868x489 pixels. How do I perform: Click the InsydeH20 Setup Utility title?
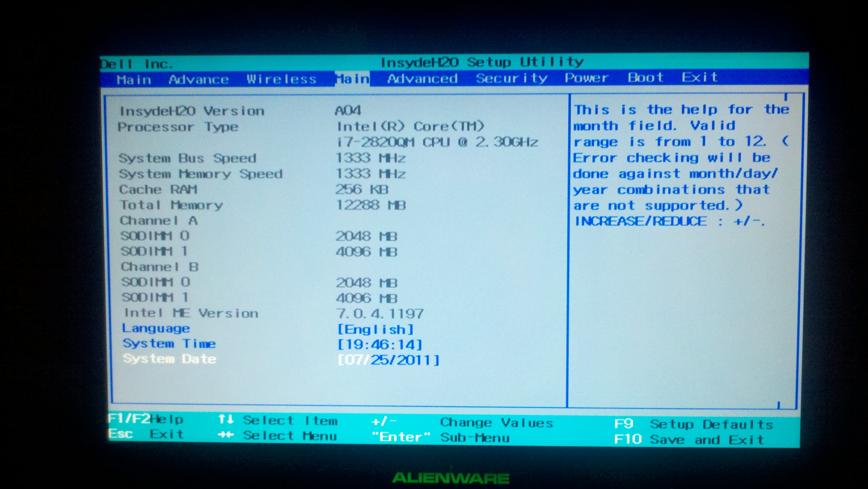click(x=482, y=62)
